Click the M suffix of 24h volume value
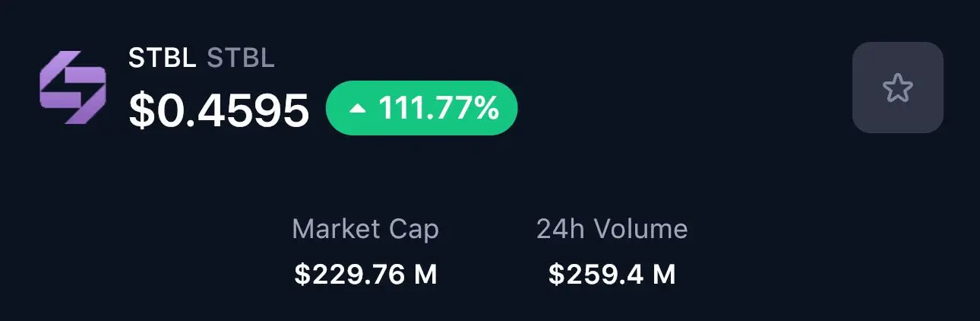 tap(665, 275)
